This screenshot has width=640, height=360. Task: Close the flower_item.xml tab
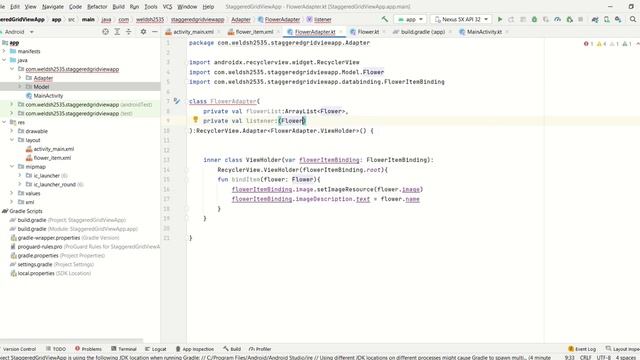click(x=278, y=31)
